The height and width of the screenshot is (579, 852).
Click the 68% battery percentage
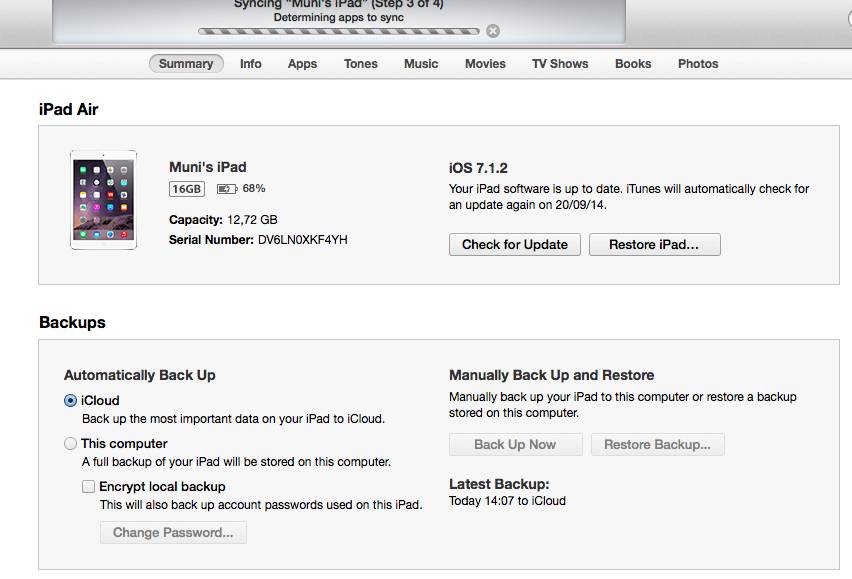[254, 188]
